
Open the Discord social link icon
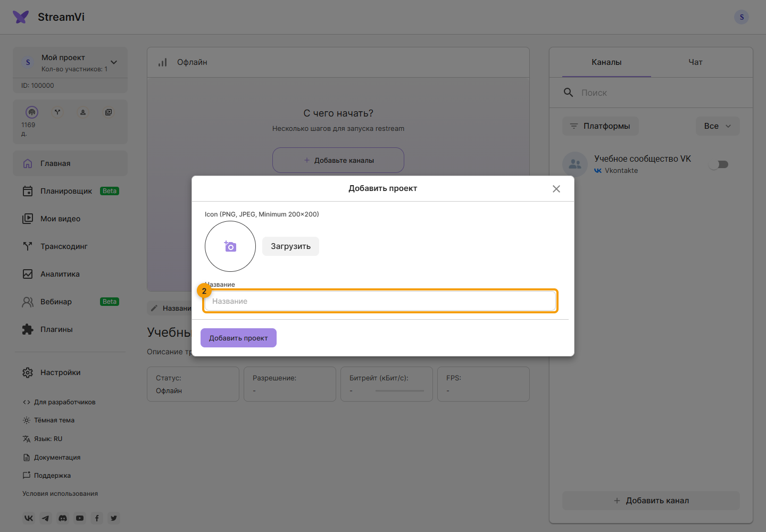tap(63, 518)
